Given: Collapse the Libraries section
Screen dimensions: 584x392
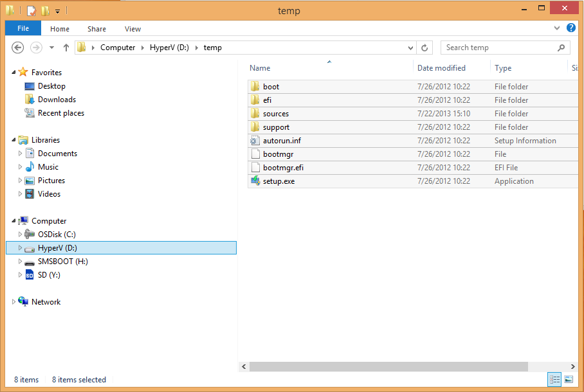Looking at the screenshot, I should [x=14, y=140].
